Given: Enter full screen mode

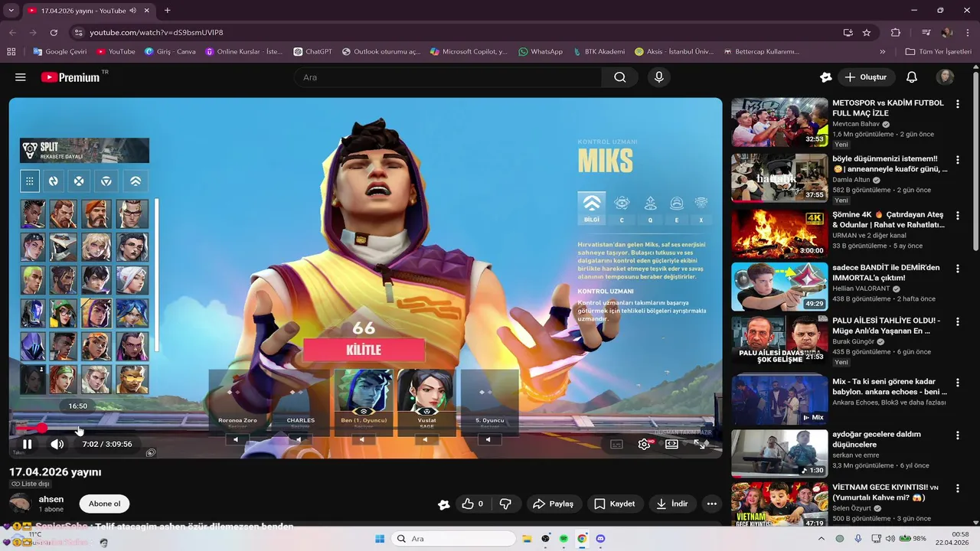Looking at the screenshot, I should (x=701, y=444).
